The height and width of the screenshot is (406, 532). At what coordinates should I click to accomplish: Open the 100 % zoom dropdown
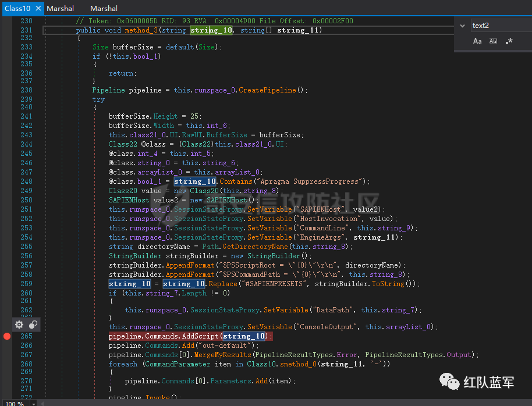(34, 404)
